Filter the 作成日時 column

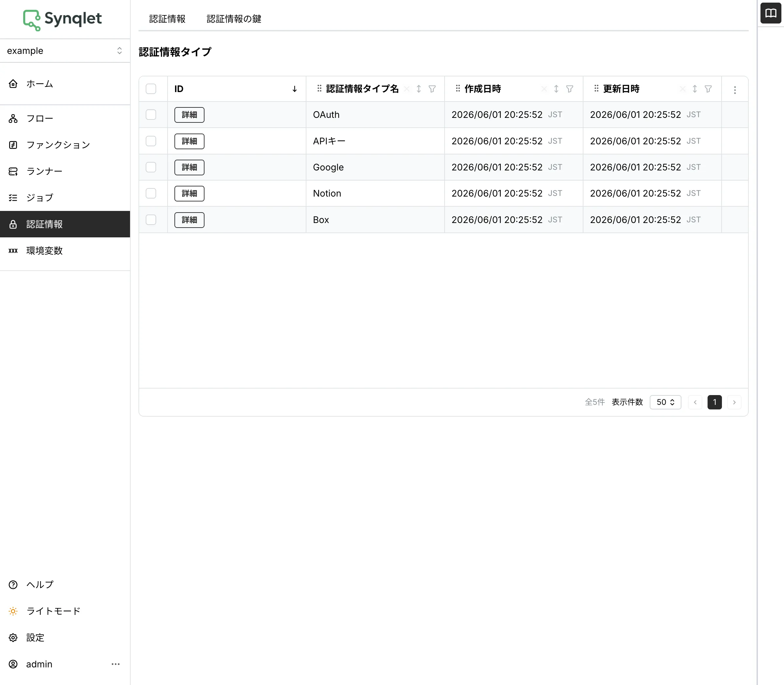(570, 89)
